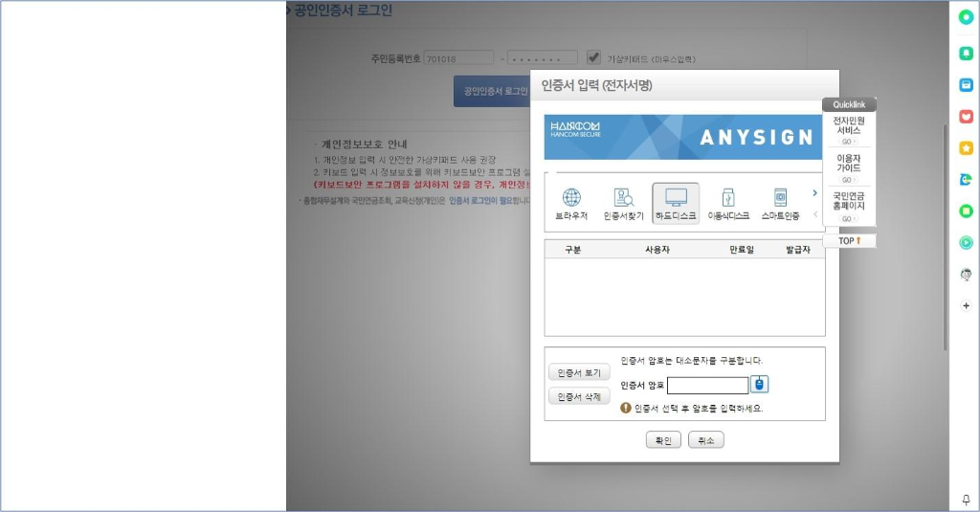This screenshot has height=512, width=980.
Task: Click the 인증서 삭제 button
Action: tap(579, 397)
